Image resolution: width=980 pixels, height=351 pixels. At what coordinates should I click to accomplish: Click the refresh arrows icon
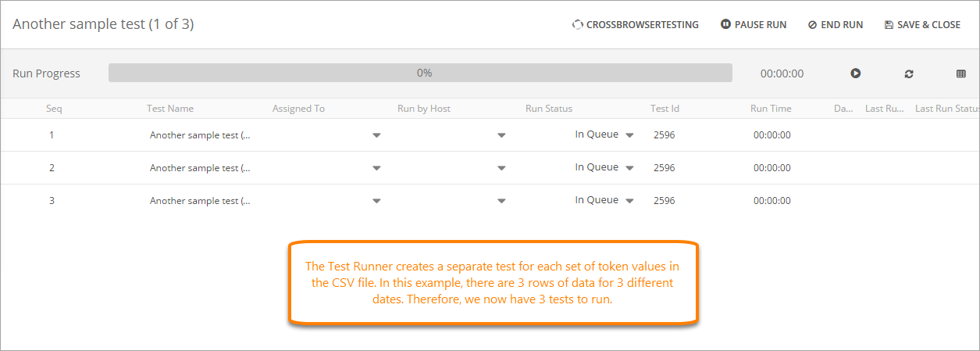(x=909, y=73)
